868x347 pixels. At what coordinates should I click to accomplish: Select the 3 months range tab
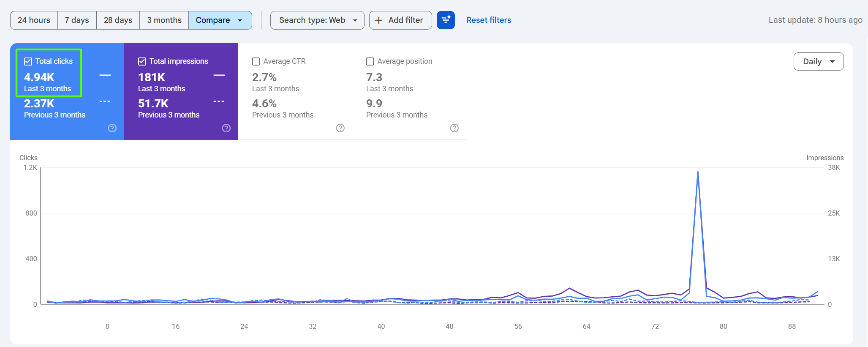pyautogui.click(x=164, y=20)
